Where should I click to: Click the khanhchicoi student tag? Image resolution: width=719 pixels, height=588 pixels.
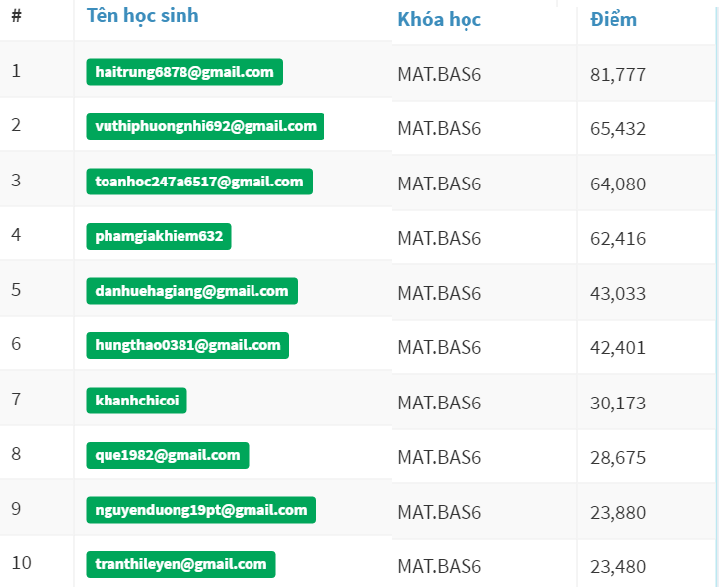pyautogui.click(x=136, y=401)
